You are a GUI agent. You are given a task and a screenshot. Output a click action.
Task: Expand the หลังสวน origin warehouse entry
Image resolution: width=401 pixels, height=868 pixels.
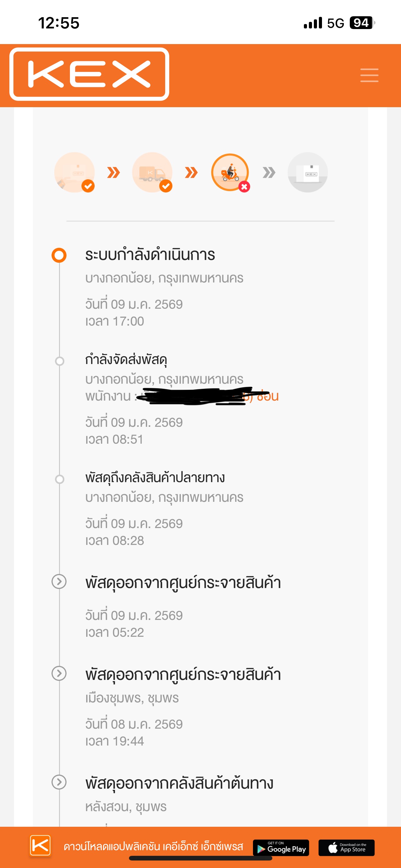[59, 782]
